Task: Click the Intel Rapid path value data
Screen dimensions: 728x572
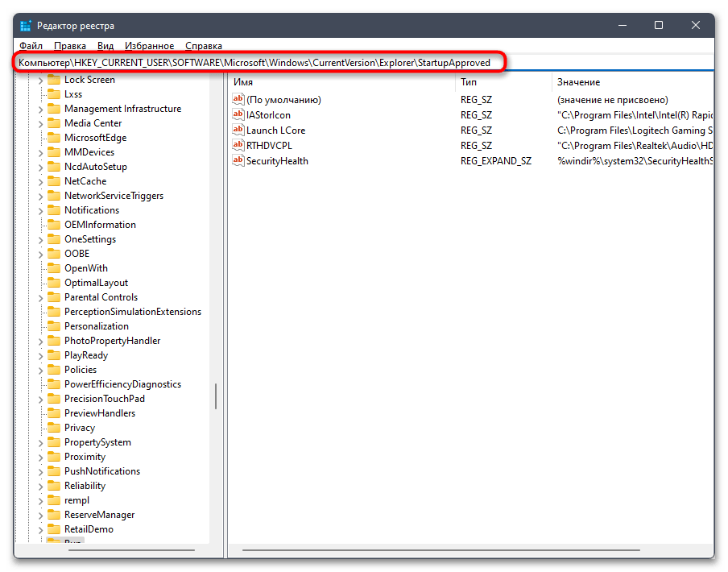Action: point(635,114)
